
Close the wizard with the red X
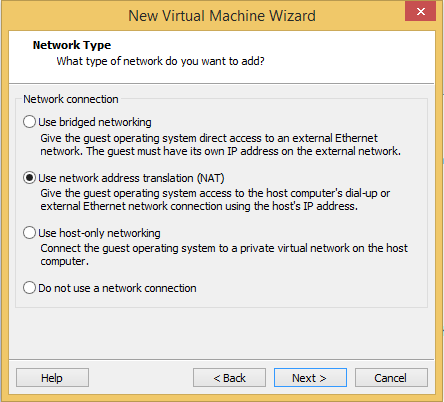(421, 12)
